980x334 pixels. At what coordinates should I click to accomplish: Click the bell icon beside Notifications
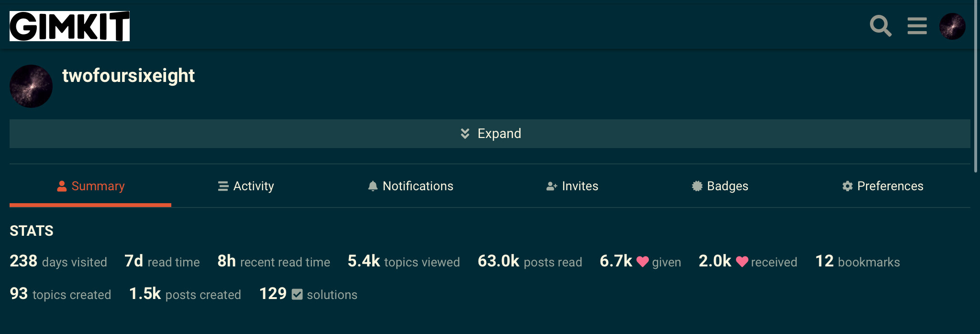tap(373, 186)
